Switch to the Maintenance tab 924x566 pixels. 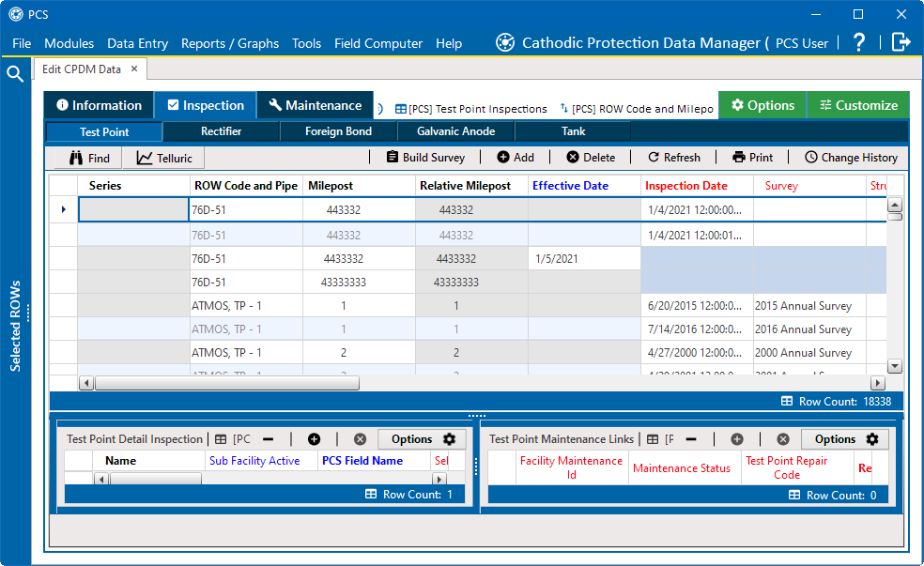tap(316, 105)
